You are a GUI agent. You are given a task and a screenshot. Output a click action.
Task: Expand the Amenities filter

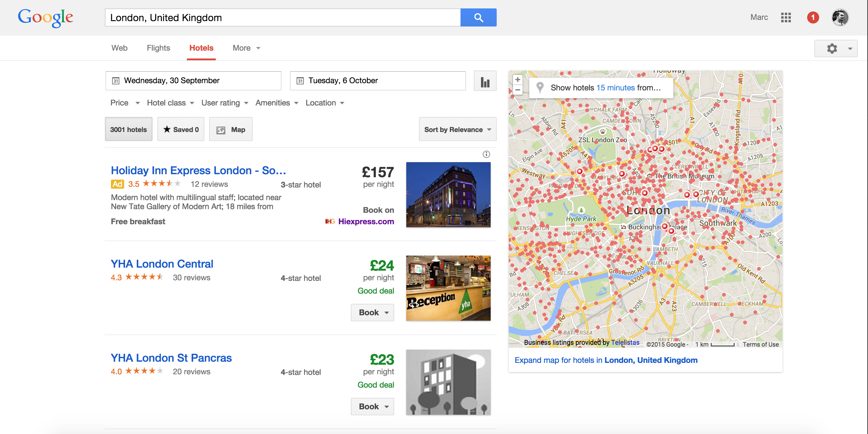pyautogui.click(x=277, y=103)
